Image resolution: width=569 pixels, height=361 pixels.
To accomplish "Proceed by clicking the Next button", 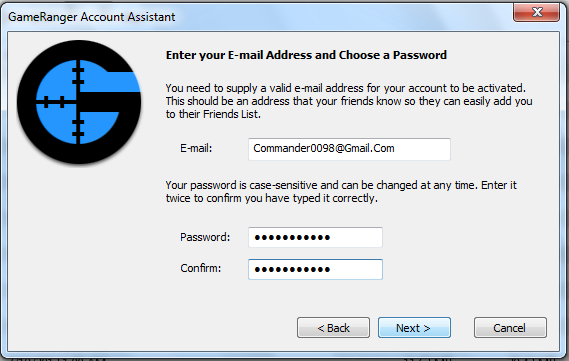I will [414, 328].
